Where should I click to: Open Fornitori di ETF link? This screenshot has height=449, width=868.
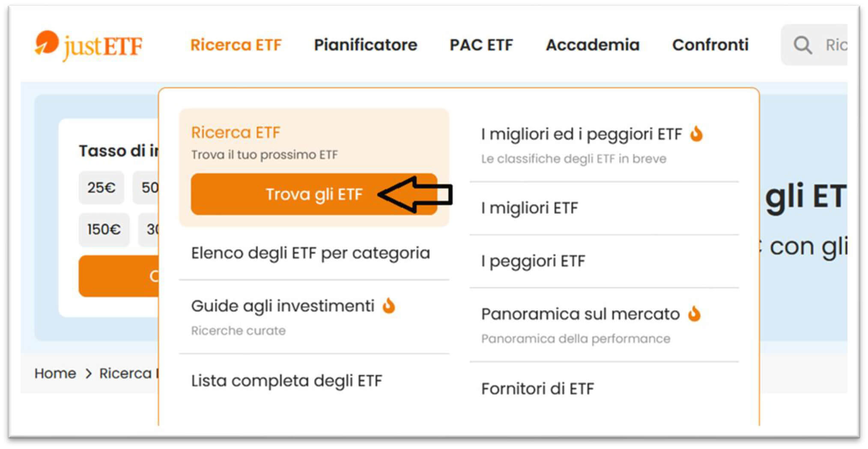pos(537,389)
